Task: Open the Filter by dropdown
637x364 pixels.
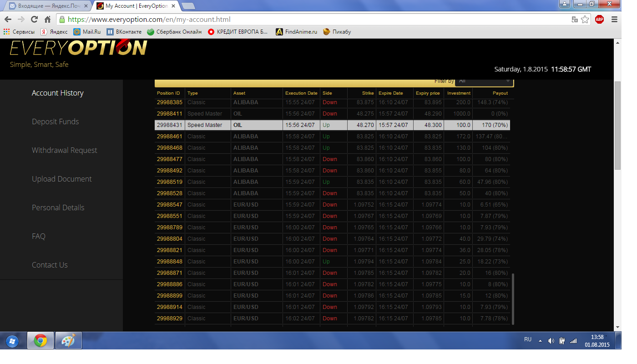Action: 484,81
